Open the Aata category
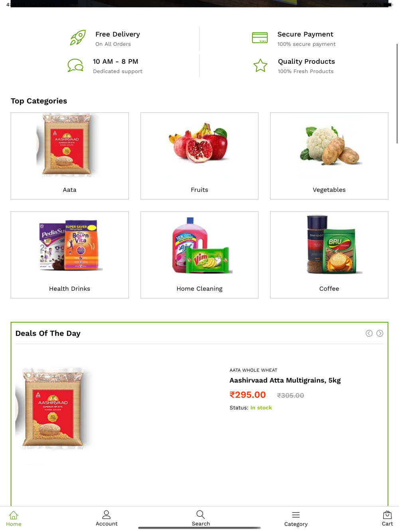The image size is (399, 532). pos(70,156)
